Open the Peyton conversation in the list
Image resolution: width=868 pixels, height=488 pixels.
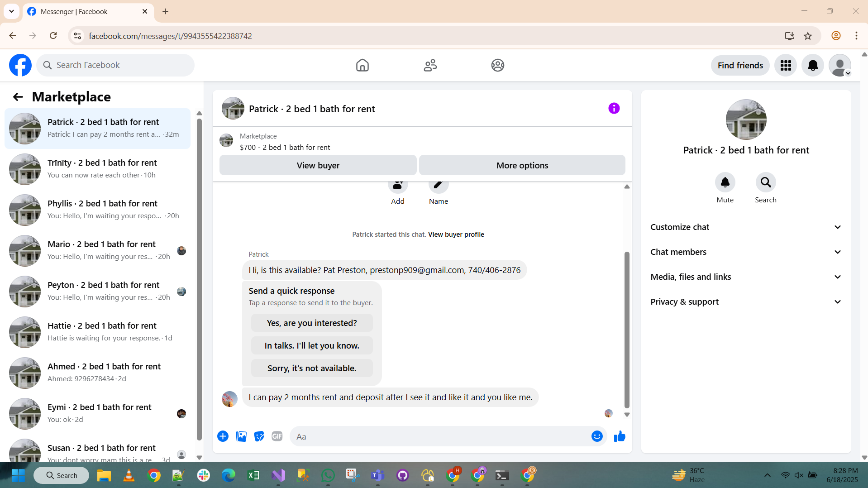(97, 292)
